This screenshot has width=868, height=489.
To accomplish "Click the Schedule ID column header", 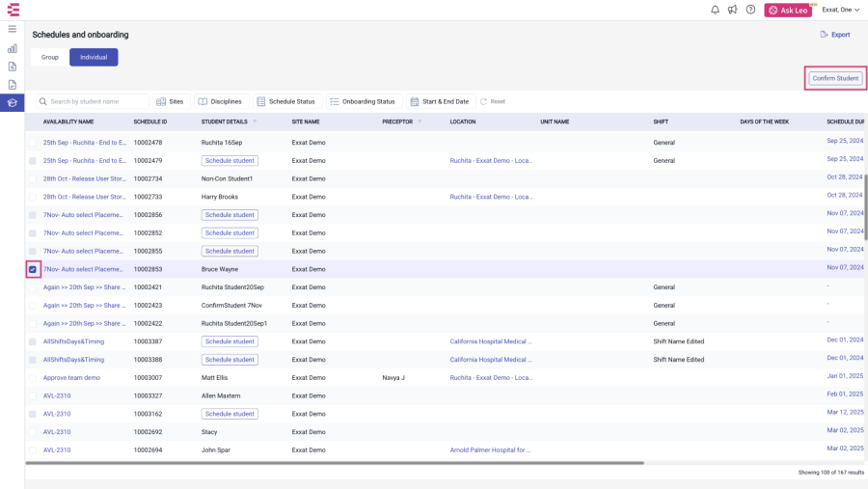I will click(150, 122).
